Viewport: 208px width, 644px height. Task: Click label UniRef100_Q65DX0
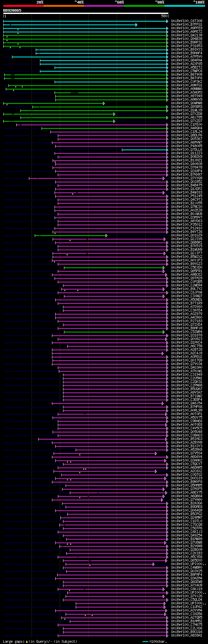click(x=187, y=561)
